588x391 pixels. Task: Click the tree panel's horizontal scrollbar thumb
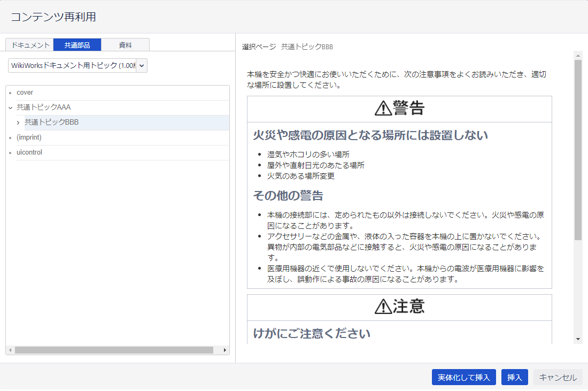tap(113, 350)
